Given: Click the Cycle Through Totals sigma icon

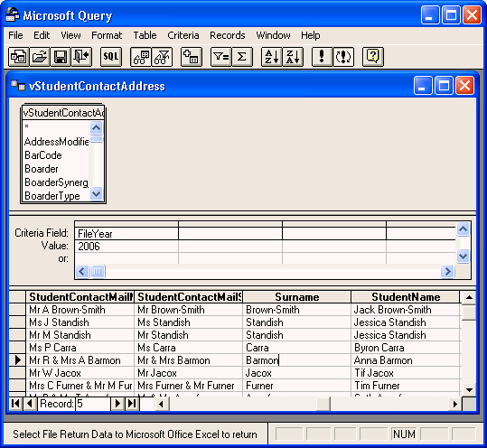Looking at the screenshot, I should 242,57.
